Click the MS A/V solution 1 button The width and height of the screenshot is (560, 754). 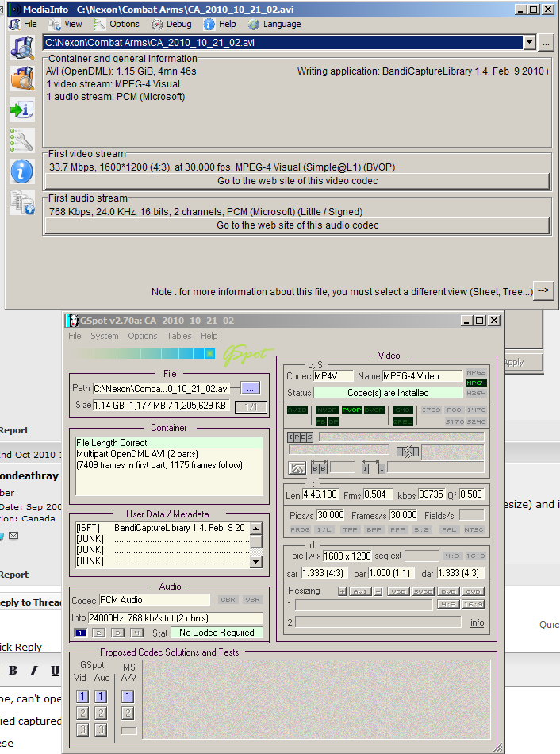(x=128, y=696)
